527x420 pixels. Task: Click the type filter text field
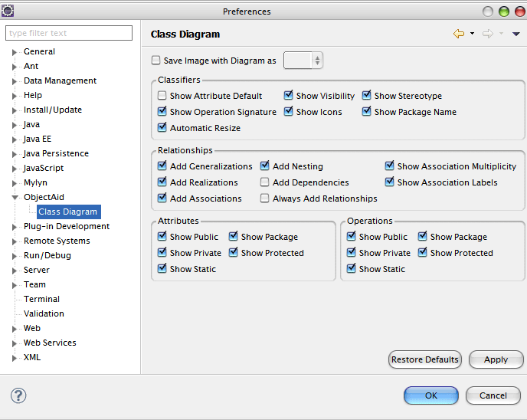pos(70,34)
